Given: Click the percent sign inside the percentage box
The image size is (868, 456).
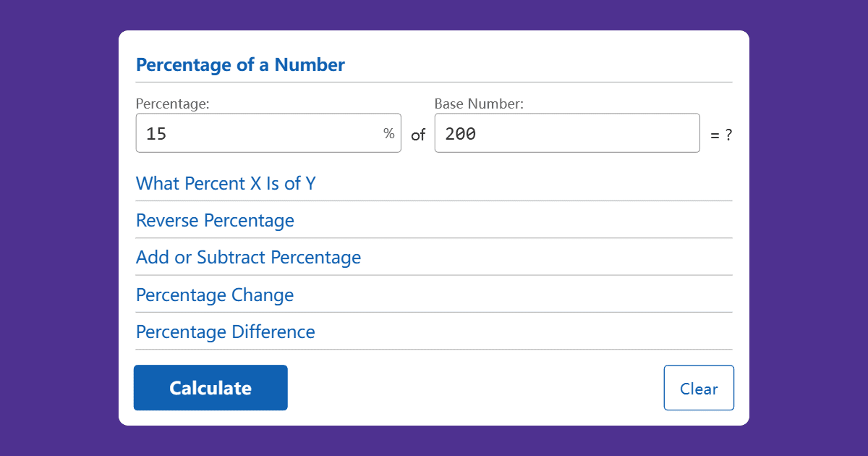Looking at the screenshot, I should tap(389, 132).
